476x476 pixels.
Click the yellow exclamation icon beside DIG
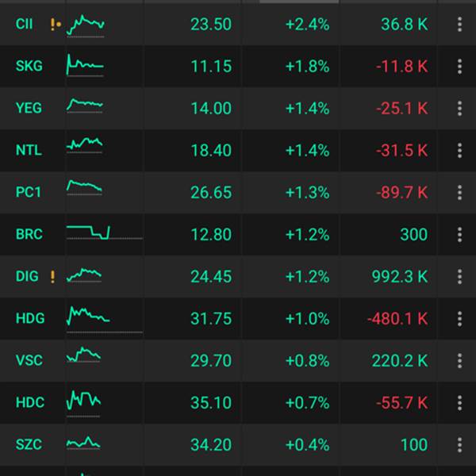click(x=53, y=277)
